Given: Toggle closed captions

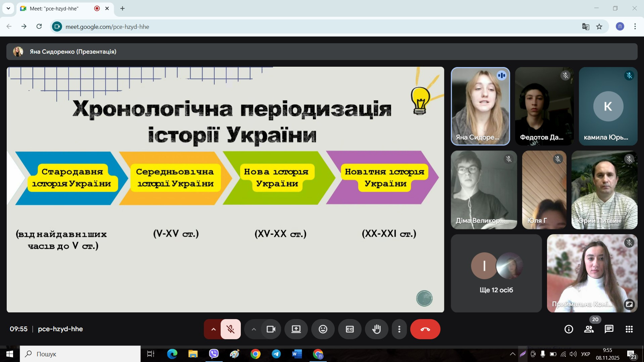Looking at the screenshot, I should [350, 329].
